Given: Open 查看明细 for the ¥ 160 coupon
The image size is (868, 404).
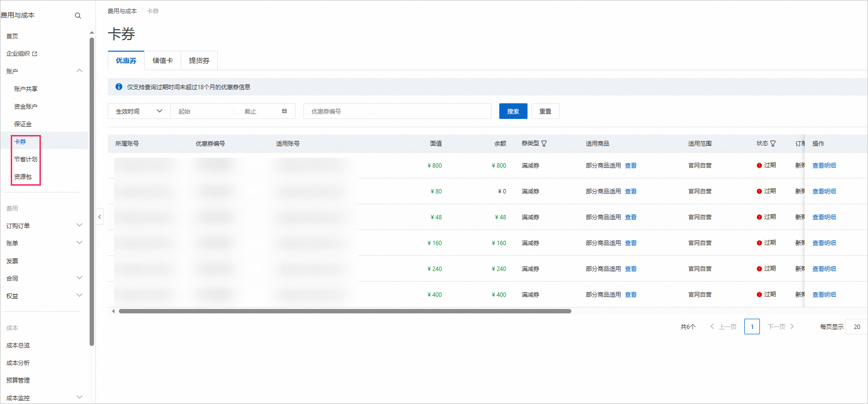Looking at the screenshot, I should [824, 243].
